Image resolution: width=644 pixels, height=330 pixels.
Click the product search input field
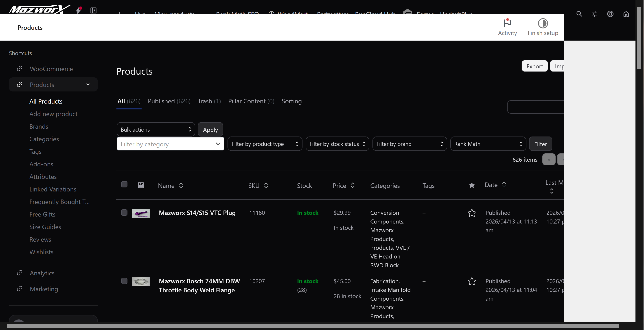(x=535, y=107)
